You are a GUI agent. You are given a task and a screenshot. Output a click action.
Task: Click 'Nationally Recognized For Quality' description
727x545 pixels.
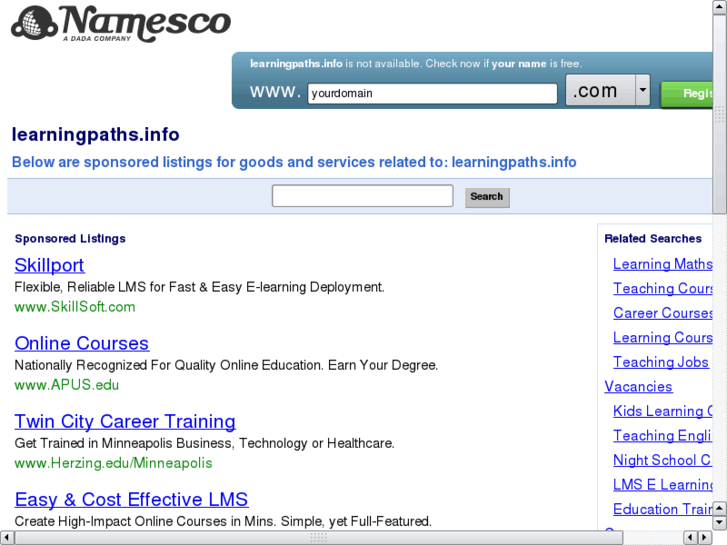pyautogui.click(x=226, y=365)
